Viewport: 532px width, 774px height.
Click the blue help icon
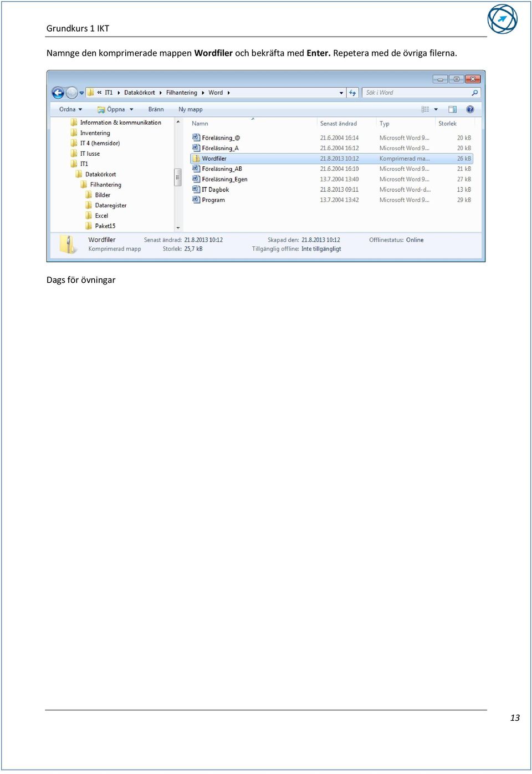[x=470, y=109]
